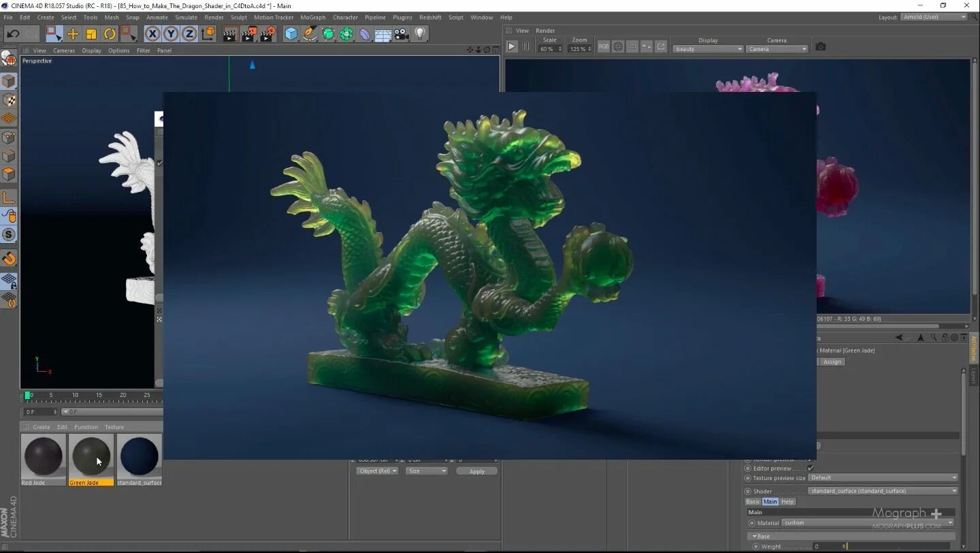Add a Floor environment object
The image size is (980, 553).
coord(383,33)
